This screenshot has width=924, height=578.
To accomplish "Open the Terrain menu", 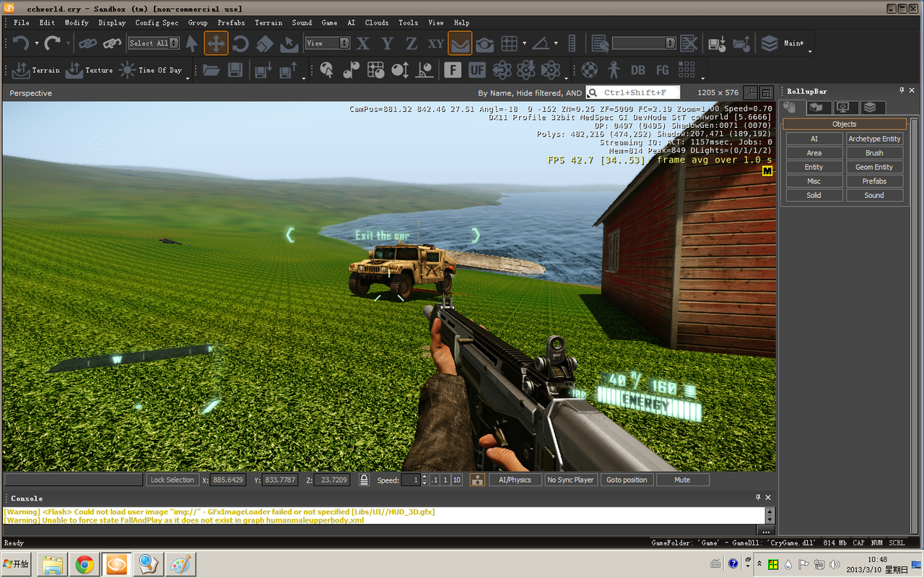I will tap(269, 22).
